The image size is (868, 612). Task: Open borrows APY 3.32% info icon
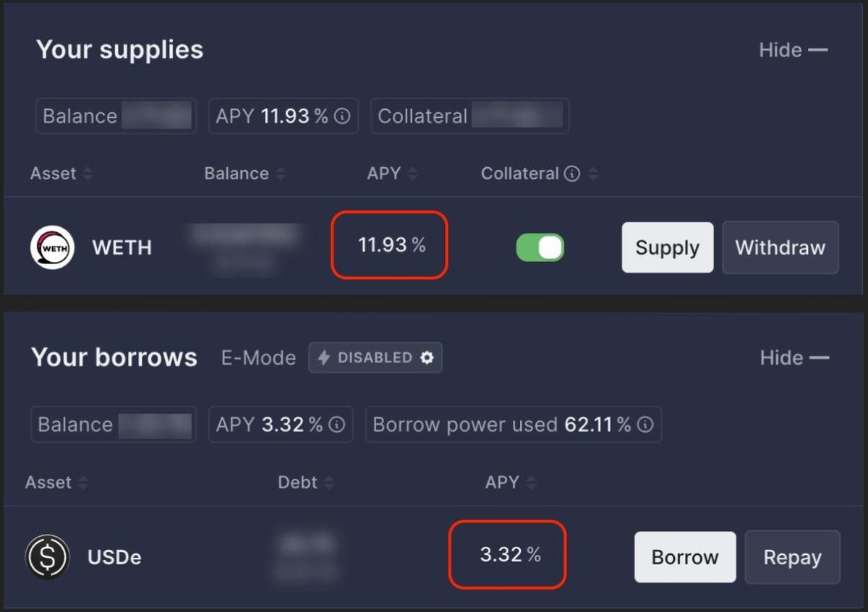[x=336, y=425]
